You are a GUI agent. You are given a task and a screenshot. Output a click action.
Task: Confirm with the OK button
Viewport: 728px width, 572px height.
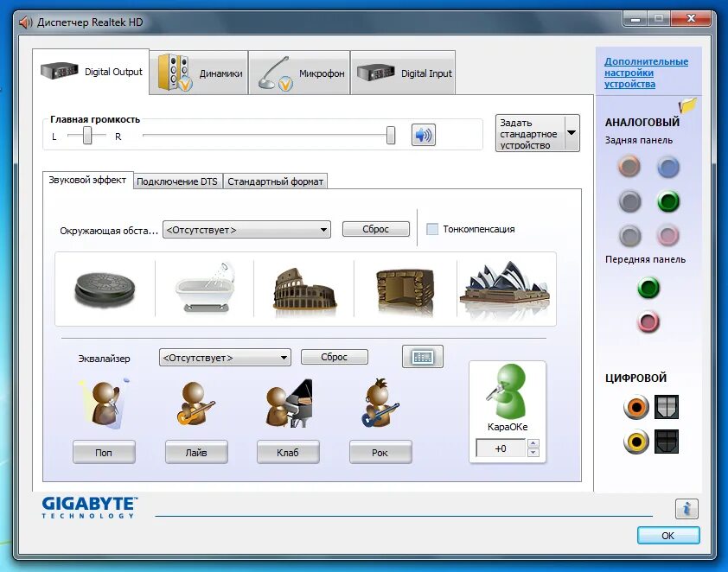(x=668, y=536)
